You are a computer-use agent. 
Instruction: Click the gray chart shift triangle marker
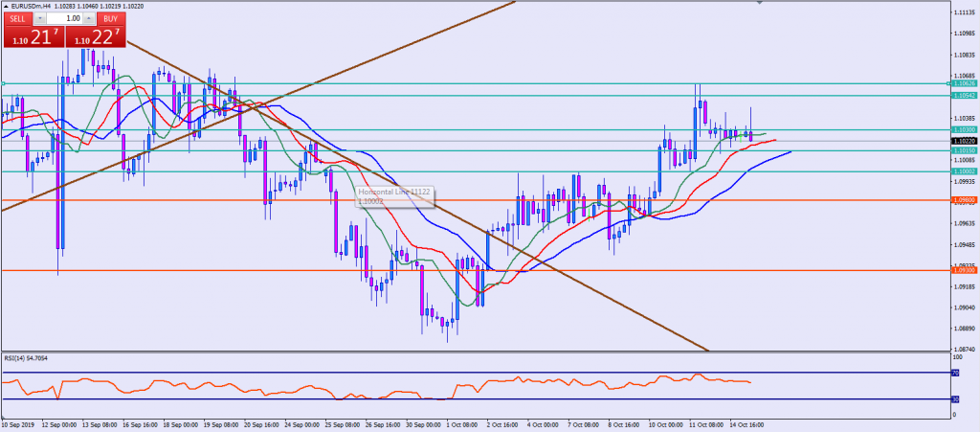tap(759, 4)
